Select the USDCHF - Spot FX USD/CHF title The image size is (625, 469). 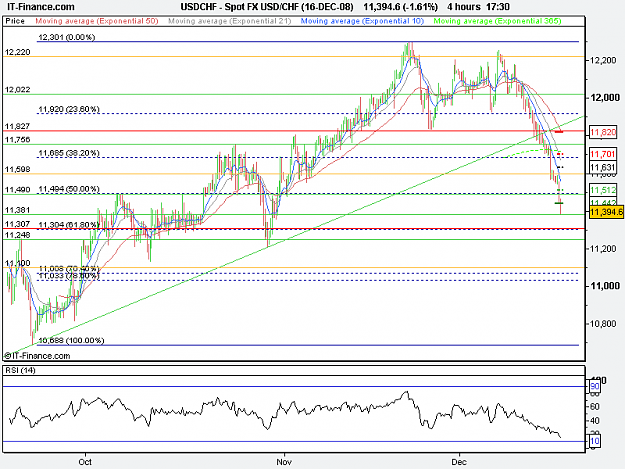(267, 7)
